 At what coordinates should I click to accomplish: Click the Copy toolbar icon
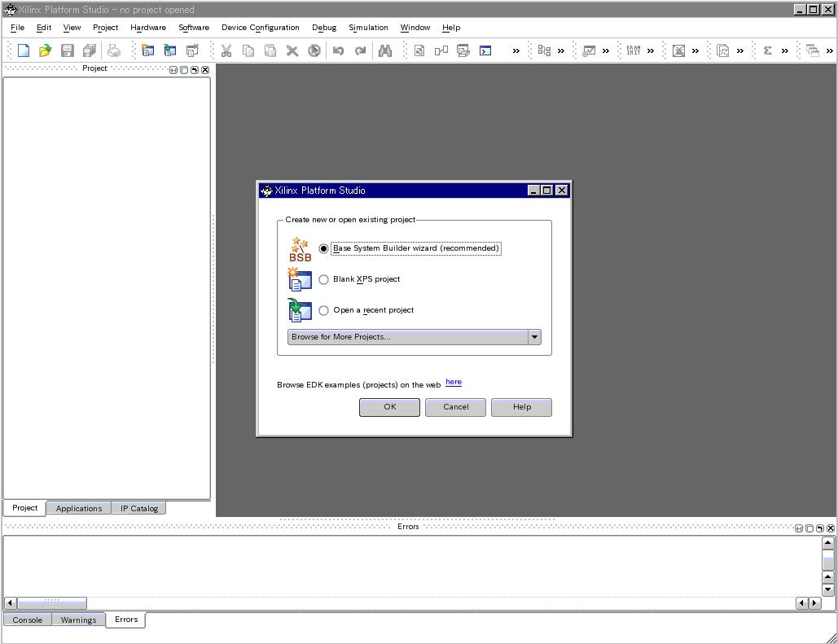click(248, 50)
